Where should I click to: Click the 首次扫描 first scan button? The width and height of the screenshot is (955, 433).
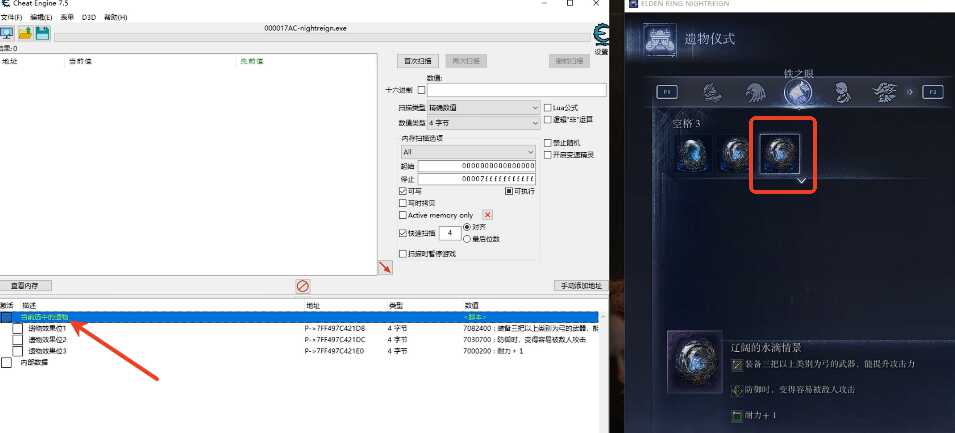pos(418,61)
